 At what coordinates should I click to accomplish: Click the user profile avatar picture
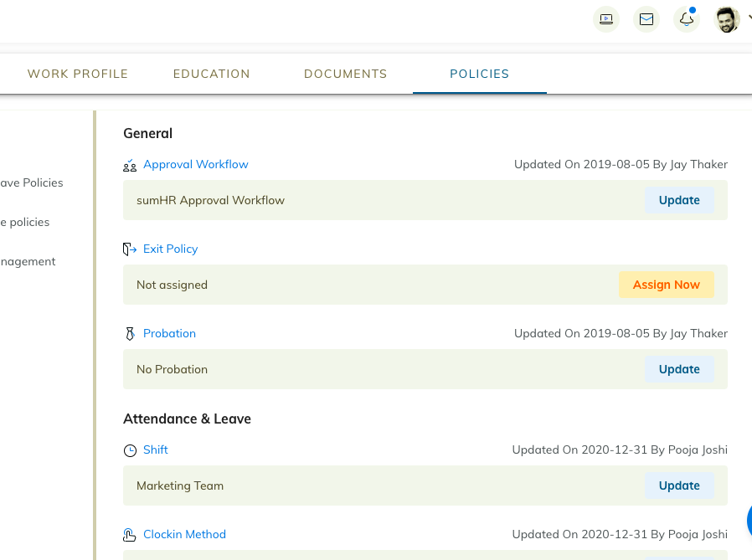tap(727, 19)
